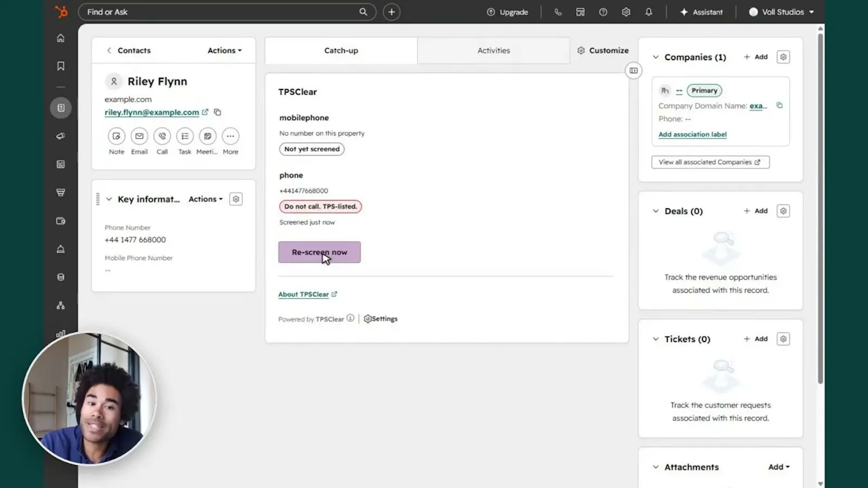This screenshot has height=488, width=868.
Task: Click Add in Tickets card
Action: point(756,339)
